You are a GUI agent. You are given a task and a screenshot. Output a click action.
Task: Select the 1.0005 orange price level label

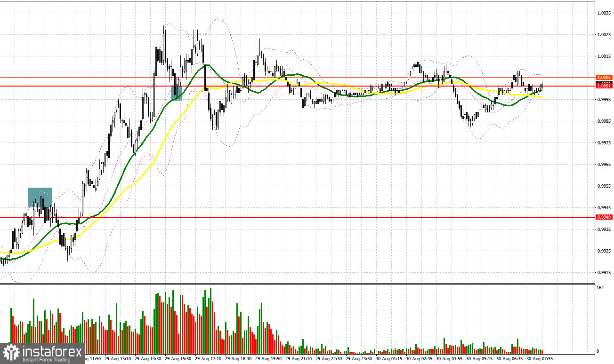[x=603, y=77]
